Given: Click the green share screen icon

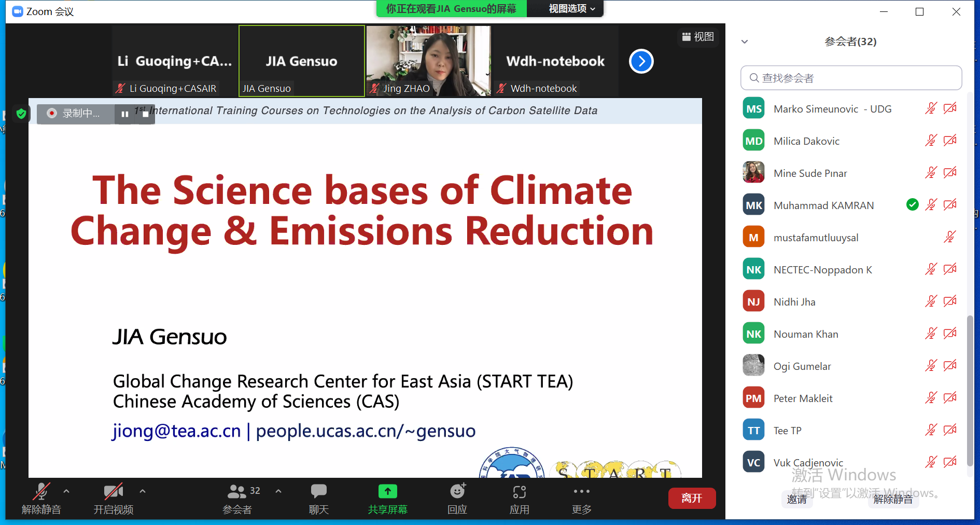Looking at the screenshot, I should pyautogui.click(x=387, y=491).
